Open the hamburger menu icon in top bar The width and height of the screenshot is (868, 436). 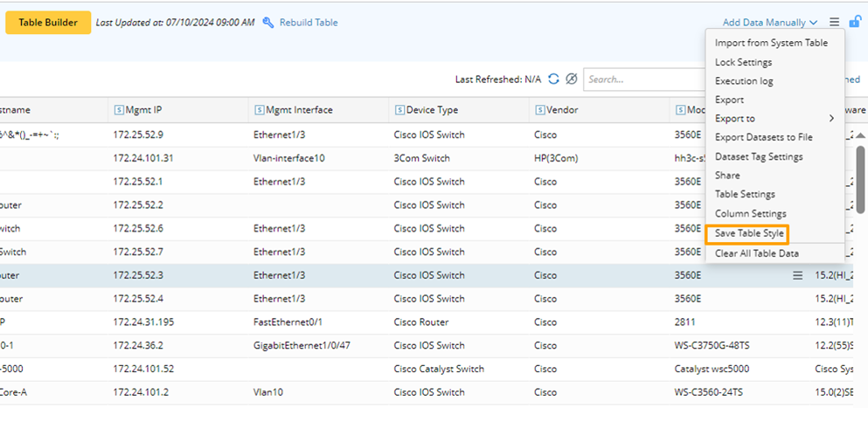click(835, 23)
